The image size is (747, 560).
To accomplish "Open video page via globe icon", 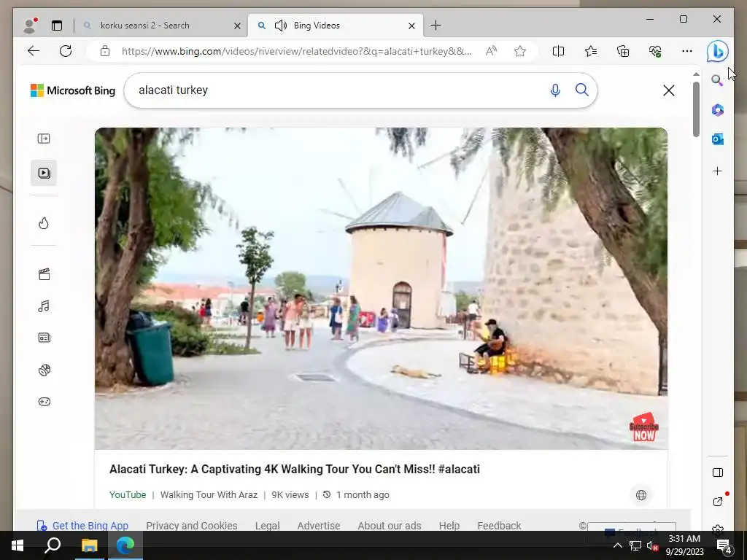I will 640,495.
